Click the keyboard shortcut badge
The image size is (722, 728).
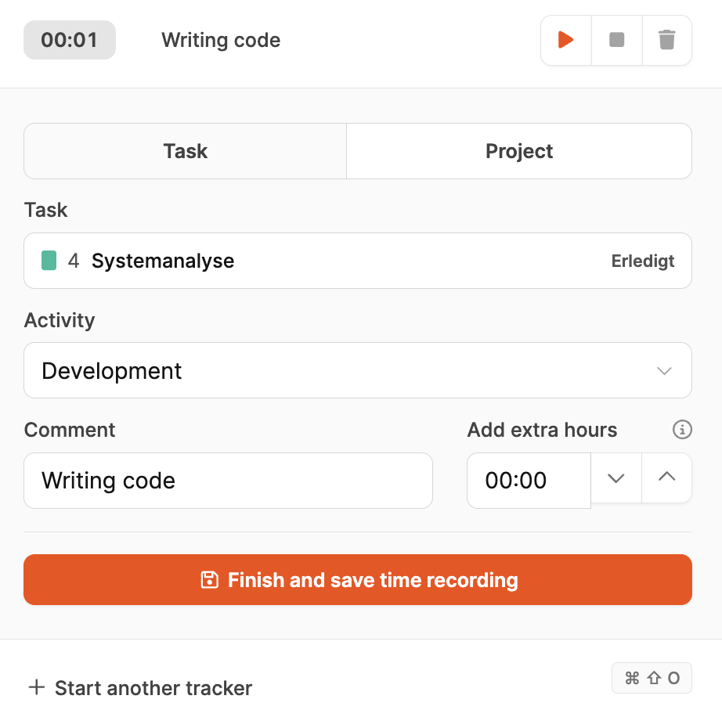click(x=652, y=678)
